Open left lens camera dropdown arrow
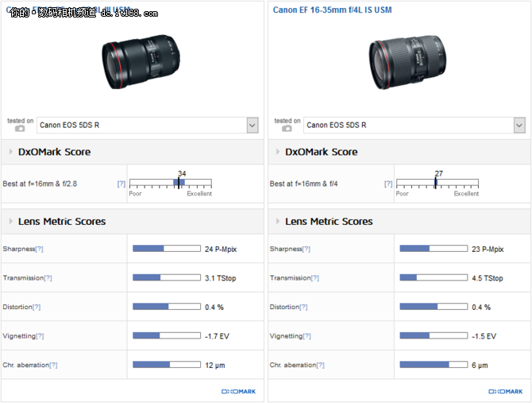The width and height of the screenshot is (532, 403). (252, 126)
